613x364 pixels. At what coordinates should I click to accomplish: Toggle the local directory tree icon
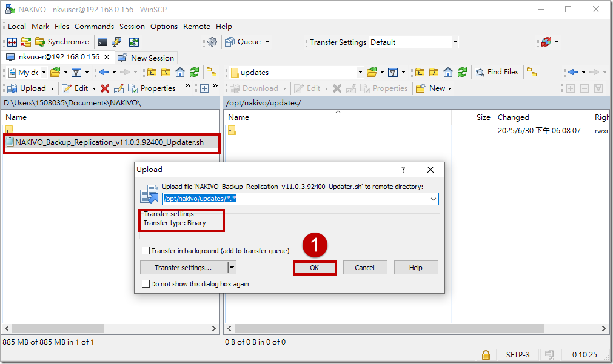click(212, 72)
